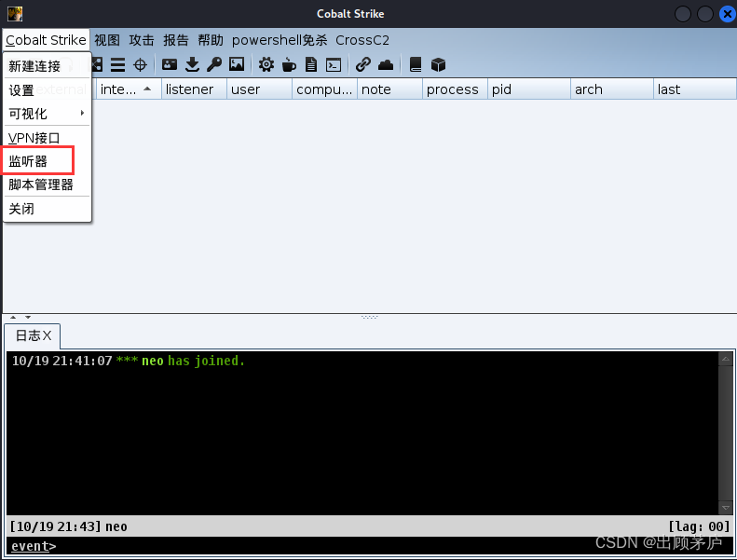Open the 攻击 menu
This screenshot has width=737, height=560.
tap(142, 40)
